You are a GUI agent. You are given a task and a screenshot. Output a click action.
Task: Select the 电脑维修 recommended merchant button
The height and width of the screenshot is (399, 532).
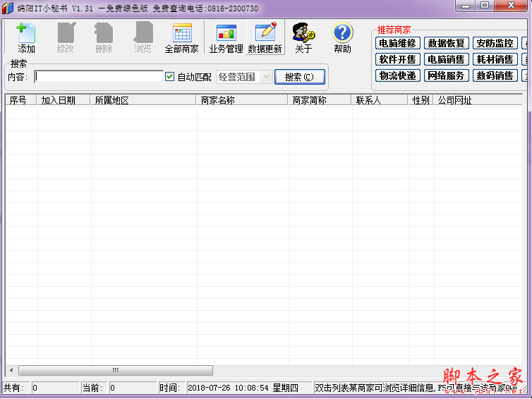[397, 43]
